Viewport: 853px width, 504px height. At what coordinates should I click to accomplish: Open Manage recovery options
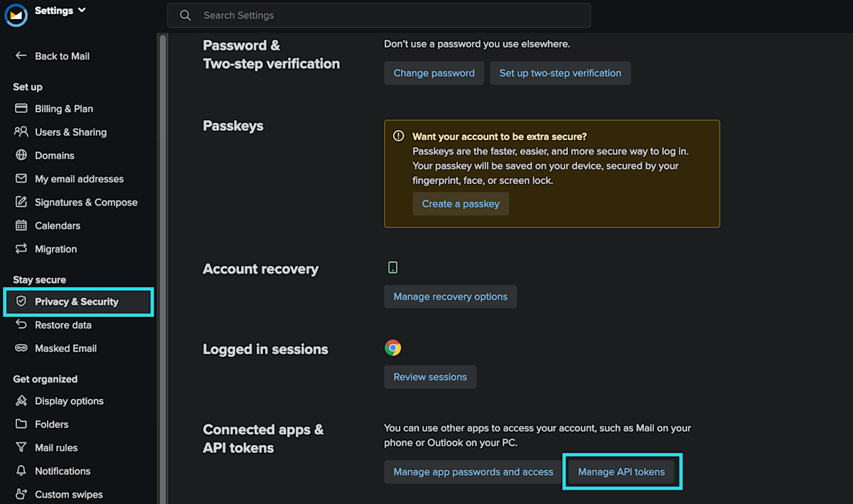coord(450,296)
